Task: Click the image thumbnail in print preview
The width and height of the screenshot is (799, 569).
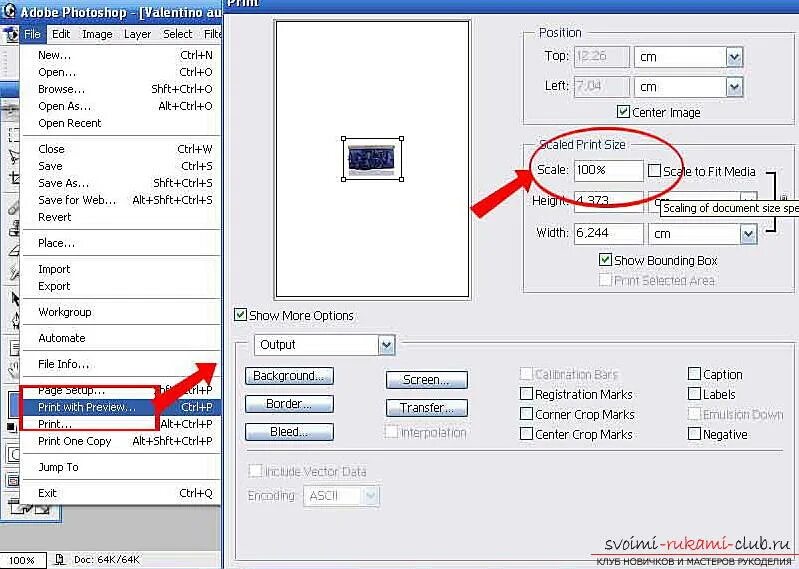Action: [371, 158]
